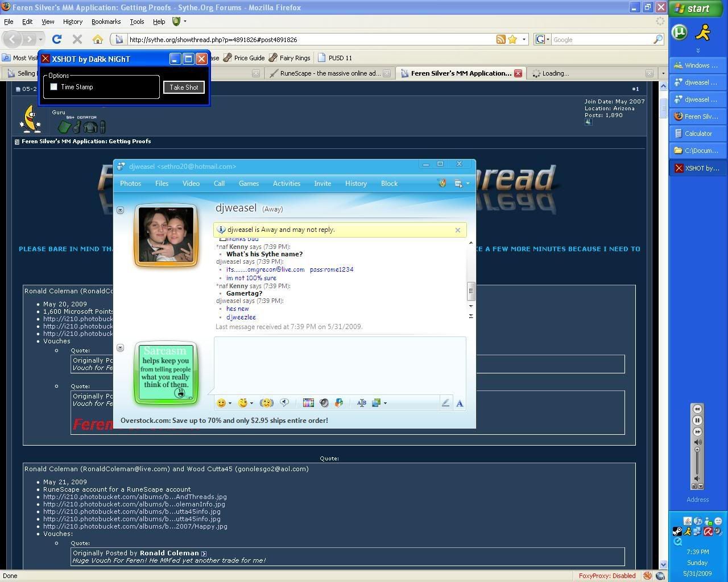The height and width of the screenshot is (582, 728).
Task: Click the Java tray icon
Action: (x=688, y=521)
